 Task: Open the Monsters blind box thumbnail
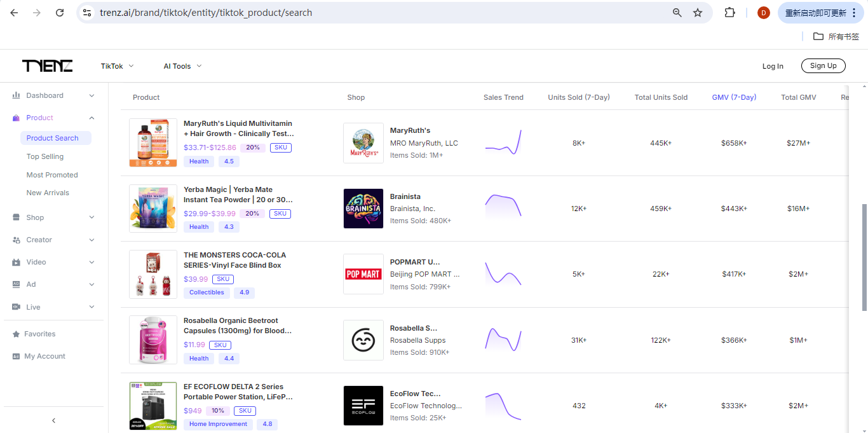[153, 274]
